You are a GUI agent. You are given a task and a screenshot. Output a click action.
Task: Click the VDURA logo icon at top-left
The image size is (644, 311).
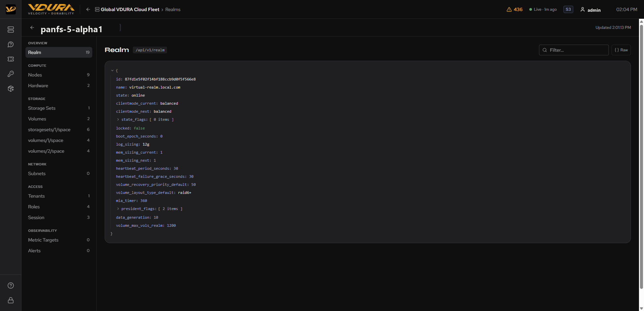(x=11, y=9)
